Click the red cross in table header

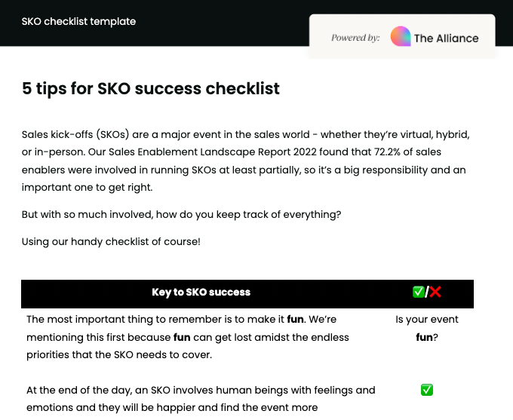(x=435, y=292)
